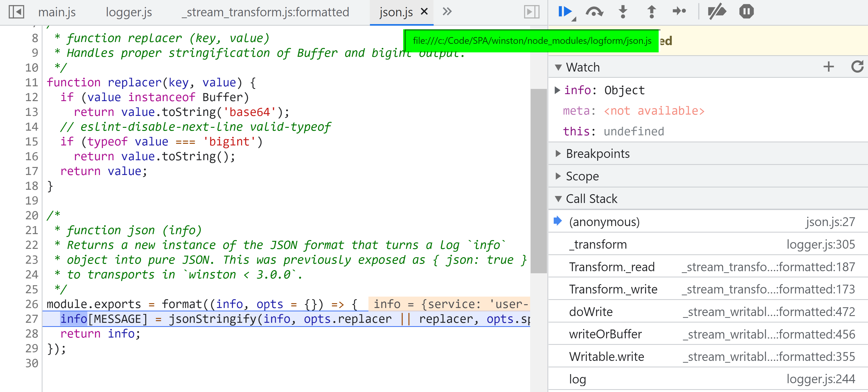Image resolution: width=868 pixels, height=392 pixels.
Task: Resume script execution button
Action: tap(565, 12)
